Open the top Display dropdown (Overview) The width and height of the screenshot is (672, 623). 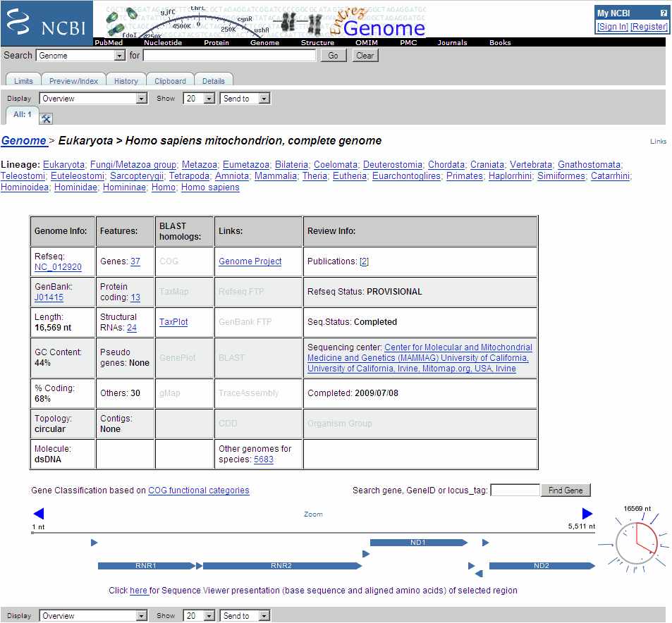pos(93,99)
